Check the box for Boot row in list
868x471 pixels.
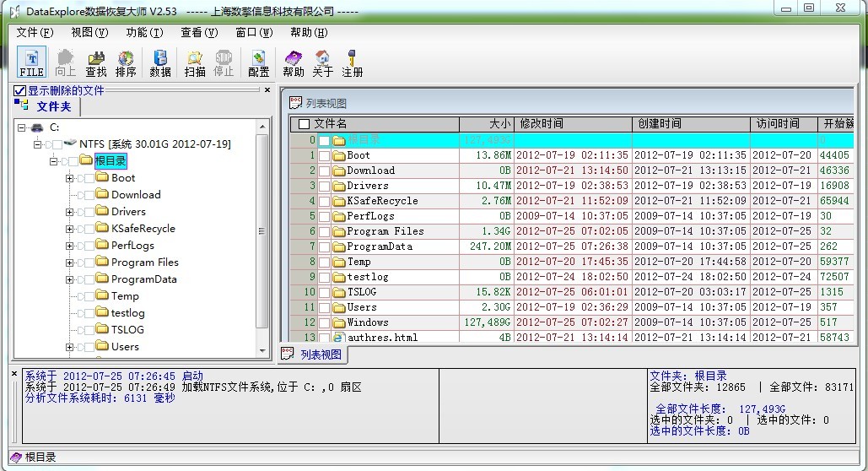click(324, 155)
